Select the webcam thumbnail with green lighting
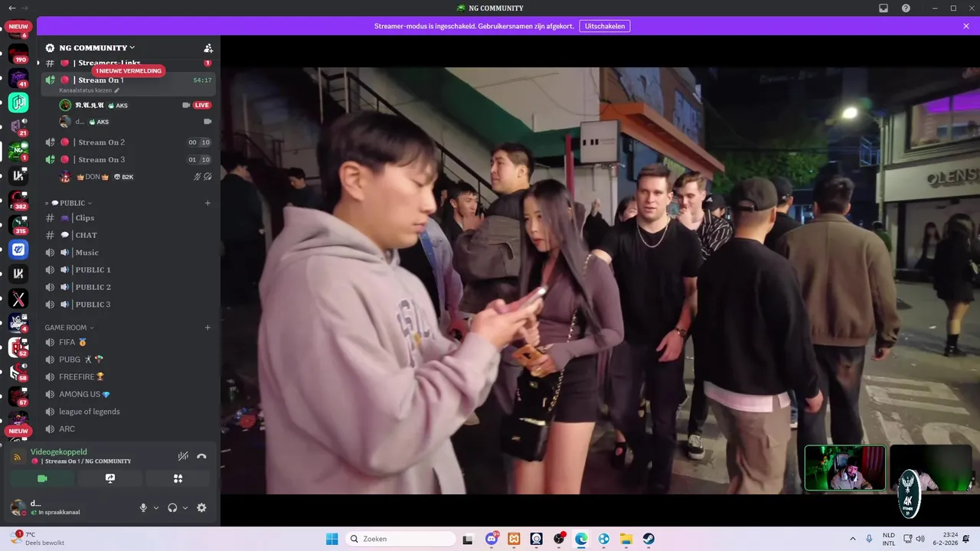Screen dimensions: 980x551 (845, 468)
